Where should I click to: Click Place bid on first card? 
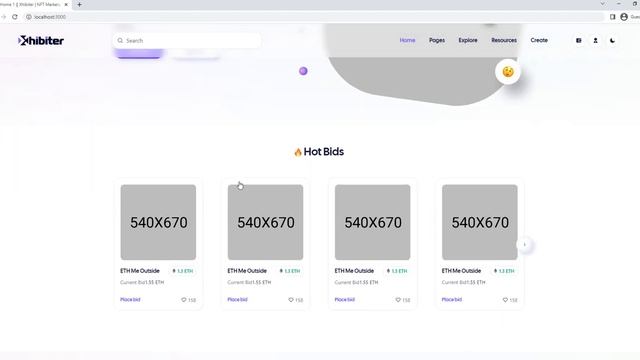[x=130, y=299]
